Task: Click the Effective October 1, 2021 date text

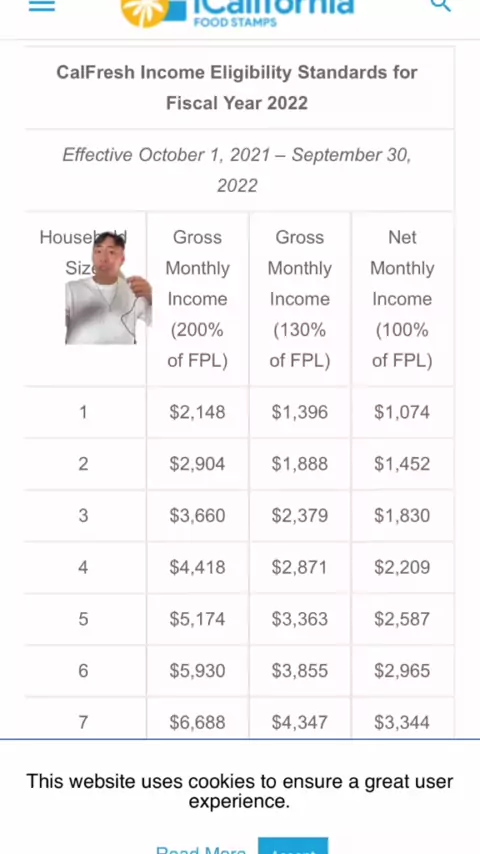Action: 237,170
